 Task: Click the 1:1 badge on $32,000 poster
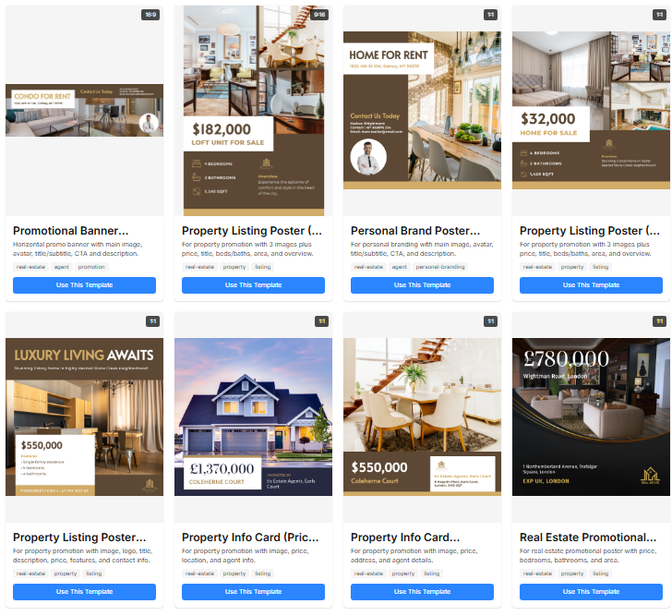[x=660, y=15]
